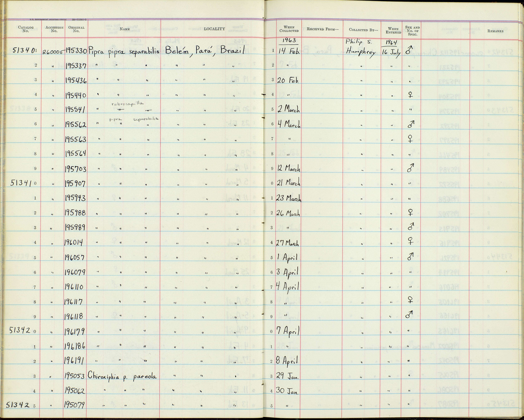This screenshot has width=524, height=420.
Task: Click the 'Catalog No.' column header
Action: click(26, 29)
